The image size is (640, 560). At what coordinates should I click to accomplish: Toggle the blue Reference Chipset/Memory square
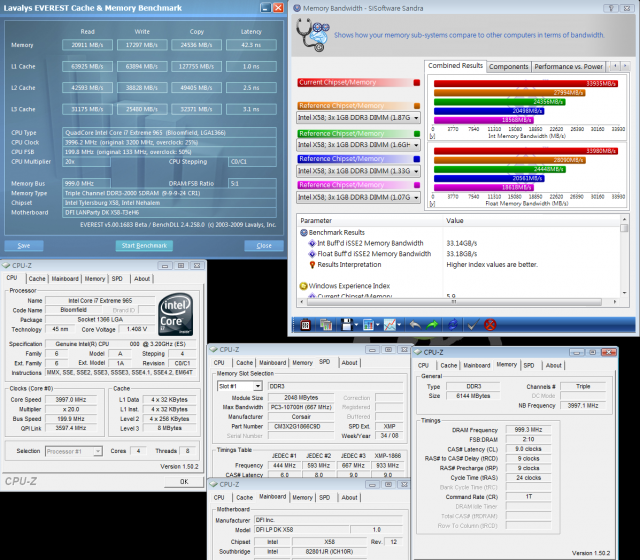417,159
